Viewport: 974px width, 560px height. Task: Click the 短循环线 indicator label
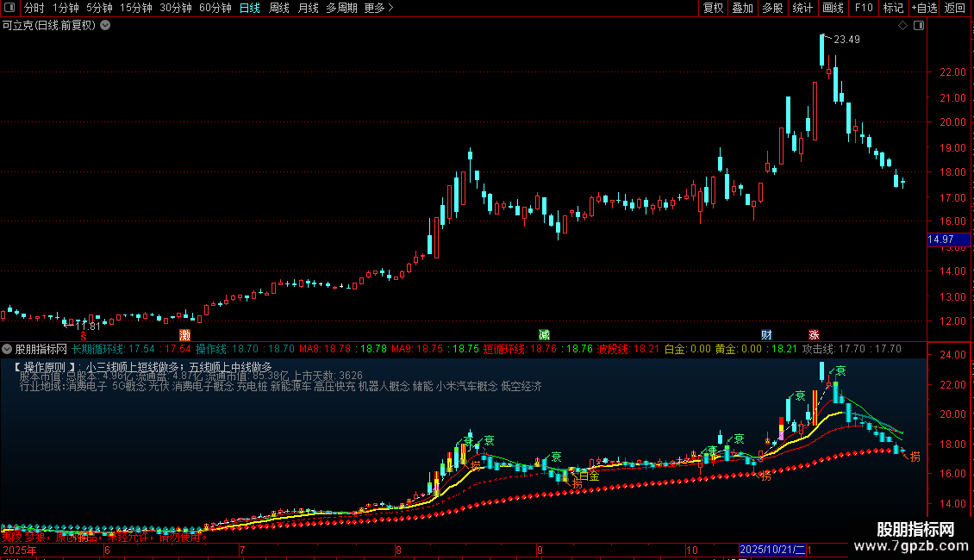point(504,350)
